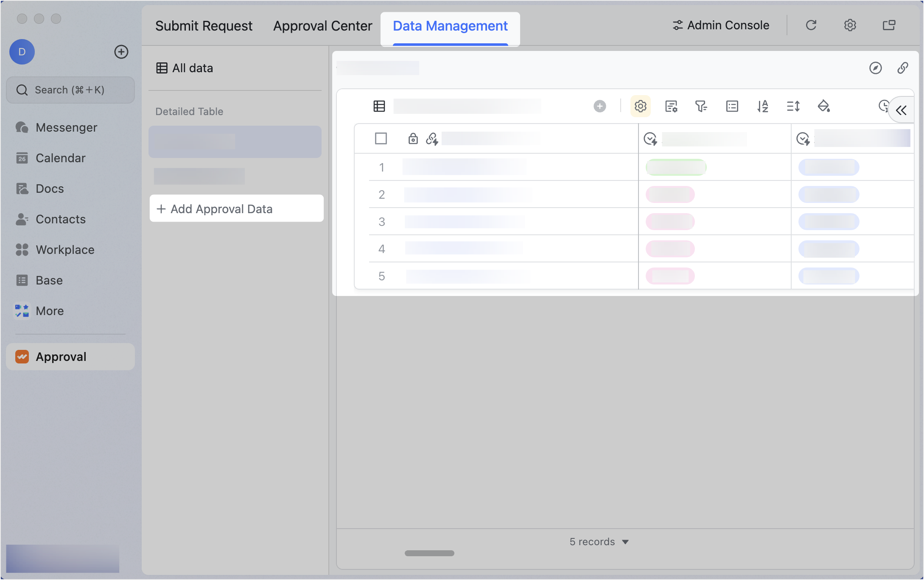Viewport: 924px width, 580px height.
Task: Open the row height adjustment icon
Action: point(793,106)
